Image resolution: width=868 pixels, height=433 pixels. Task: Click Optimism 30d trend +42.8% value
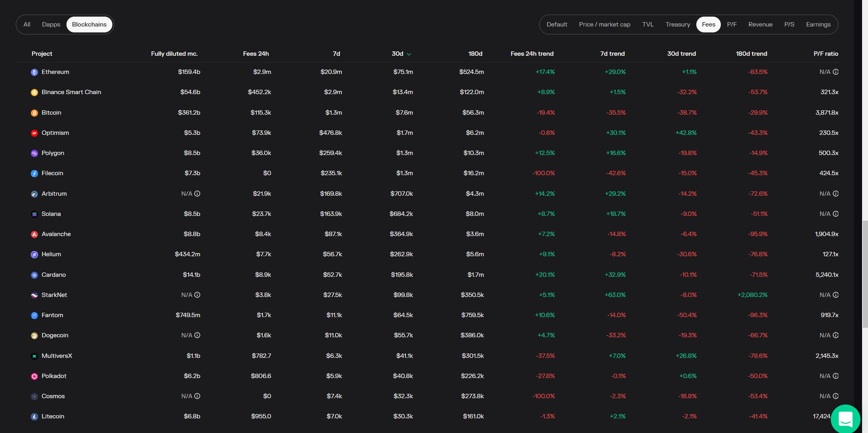(686, 133)
